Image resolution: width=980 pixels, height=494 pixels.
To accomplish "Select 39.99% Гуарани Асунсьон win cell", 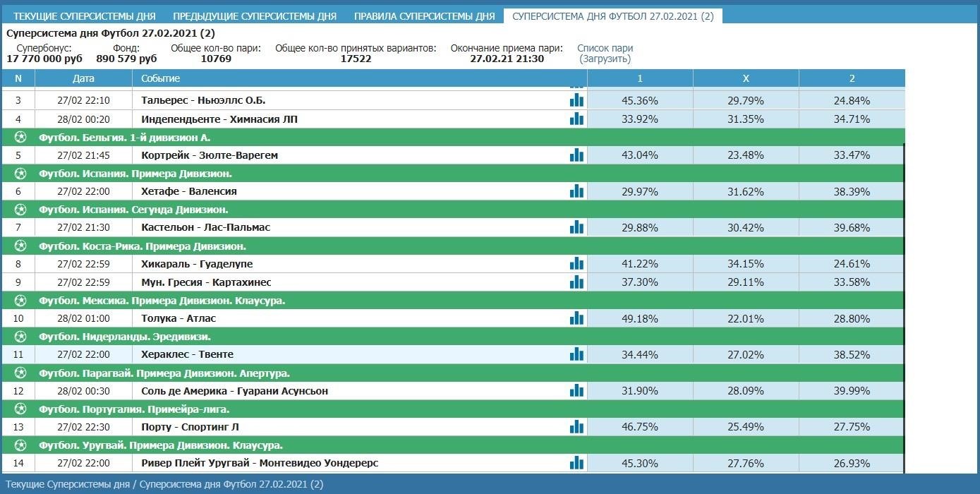I will (x=852, y=390).
